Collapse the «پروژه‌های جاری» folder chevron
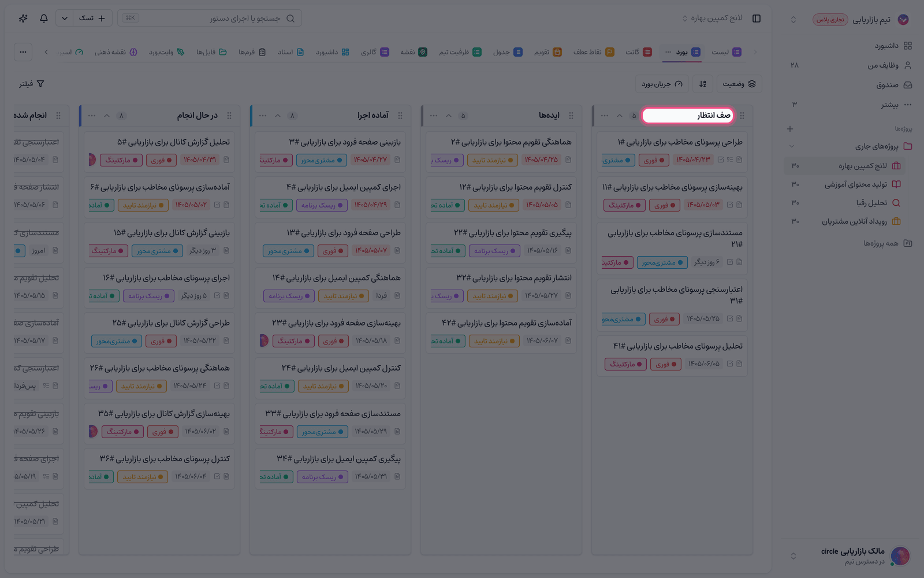This screenshot has height=578, width=924. tap(792, 146)
